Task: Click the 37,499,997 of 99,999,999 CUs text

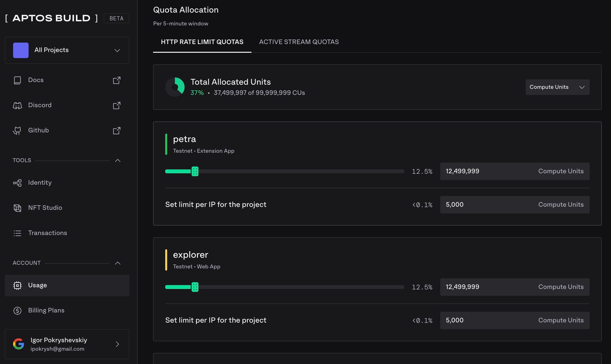Action: (x=259, y=93)
